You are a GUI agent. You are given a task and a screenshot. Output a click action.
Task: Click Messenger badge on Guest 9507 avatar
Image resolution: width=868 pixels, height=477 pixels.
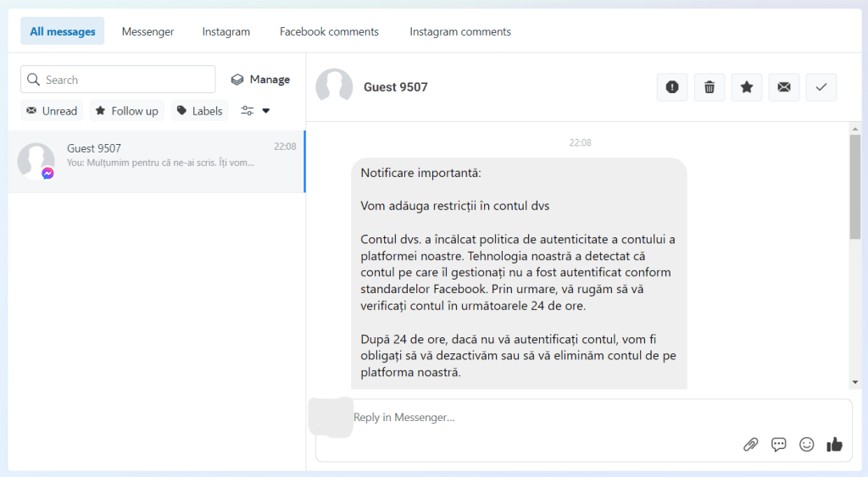48,173
